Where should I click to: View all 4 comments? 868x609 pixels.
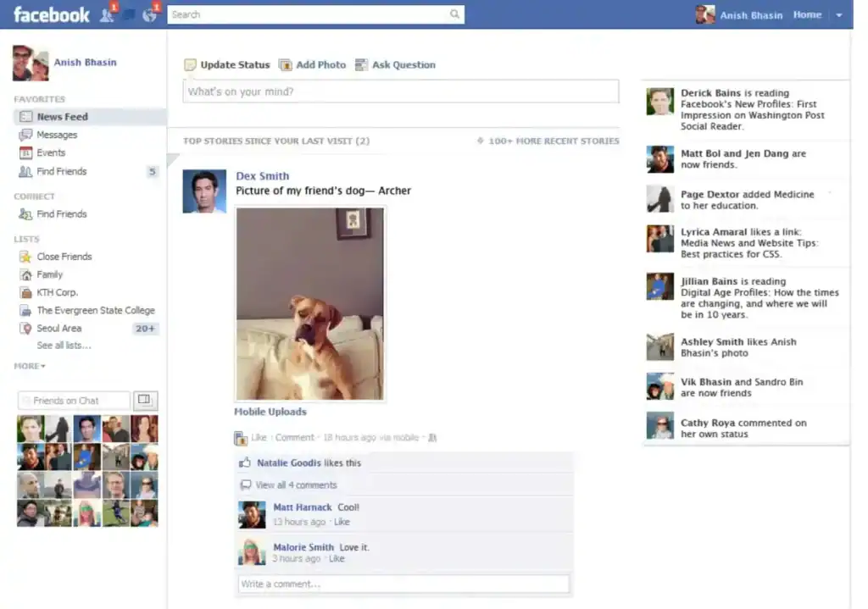(x=296, y=485)
